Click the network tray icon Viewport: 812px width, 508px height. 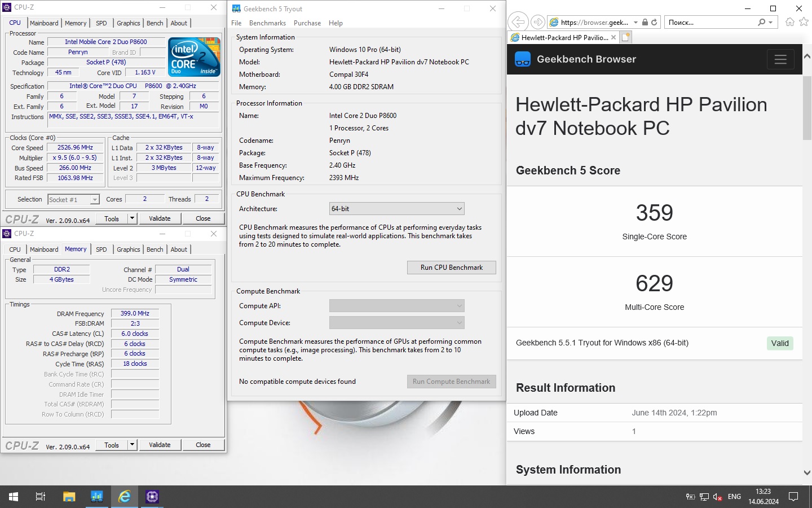click(x=704, y=497)
